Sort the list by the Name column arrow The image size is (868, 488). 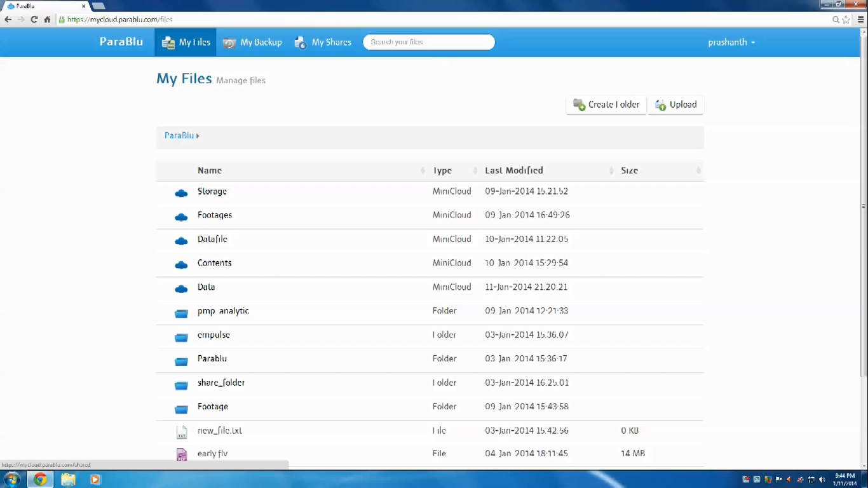pyautogui.click(x=423, y=170)
